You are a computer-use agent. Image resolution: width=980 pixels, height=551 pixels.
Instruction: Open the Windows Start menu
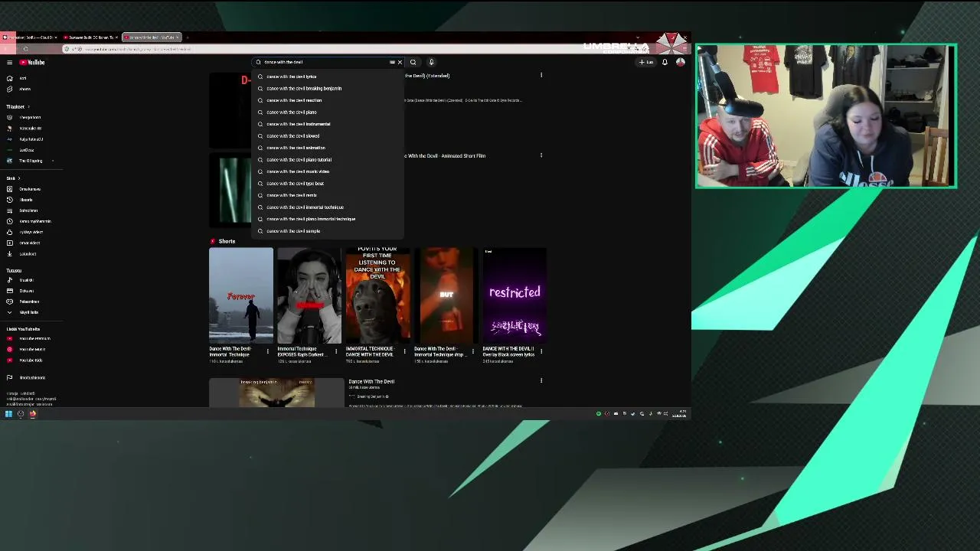[x=8, y=414]
